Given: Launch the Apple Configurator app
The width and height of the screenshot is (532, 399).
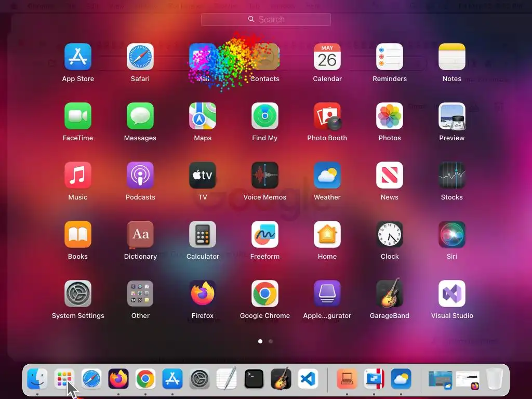Looking at the screenshot, I should click(x=327, y=294).
